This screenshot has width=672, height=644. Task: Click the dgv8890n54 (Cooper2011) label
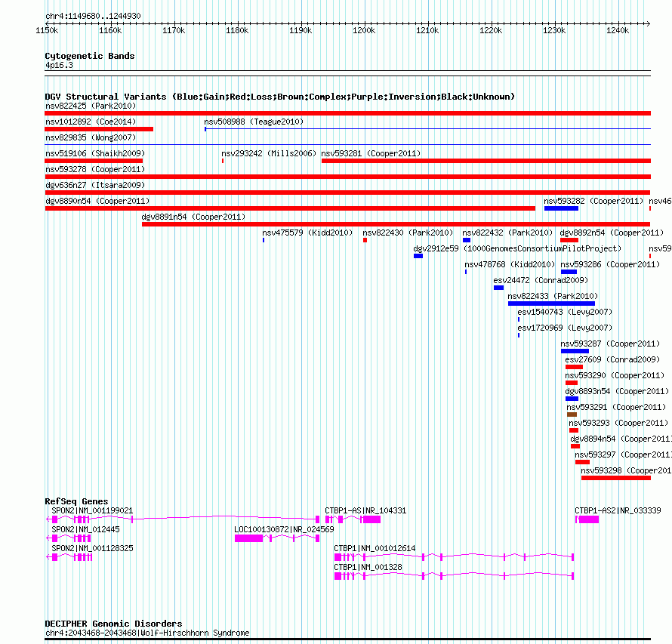(97, 201)
